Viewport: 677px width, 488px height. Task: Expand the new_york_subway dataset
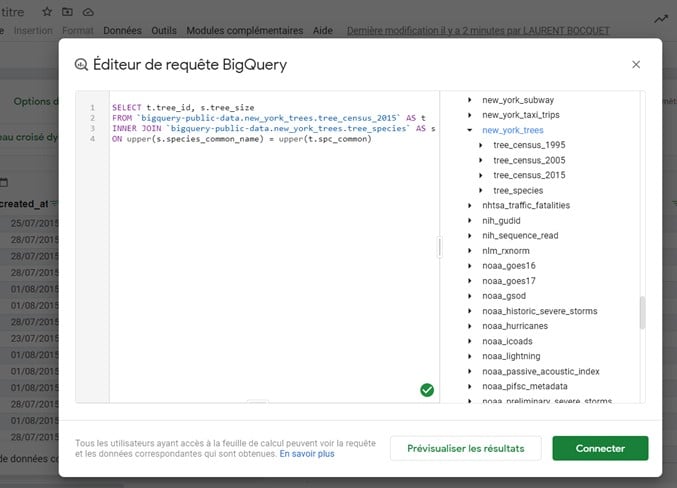coord(470,100)
